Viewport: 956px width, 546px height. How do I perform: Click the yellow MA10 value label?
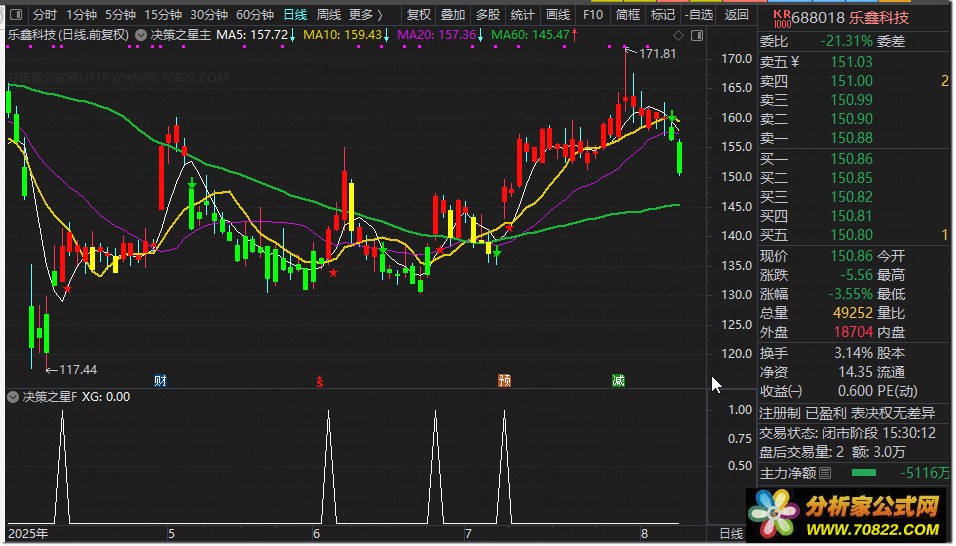(346, 35)
